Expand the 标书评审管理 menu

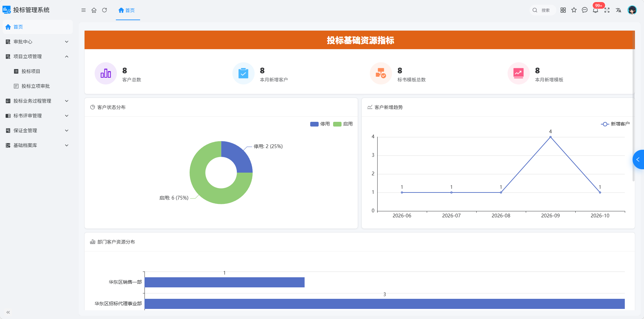(x=38, y=116)
